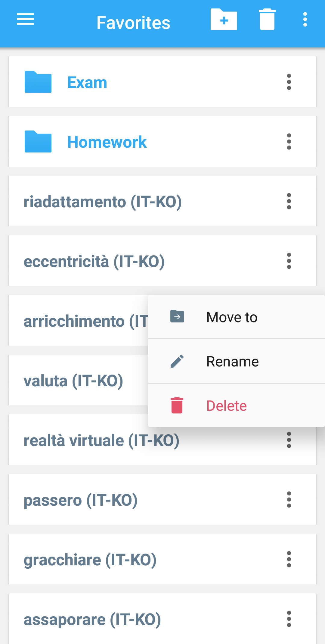Viewport: 325px width, 644px height.
Task: Tap the Homework folder icon
Action: (x=38, y=142)
